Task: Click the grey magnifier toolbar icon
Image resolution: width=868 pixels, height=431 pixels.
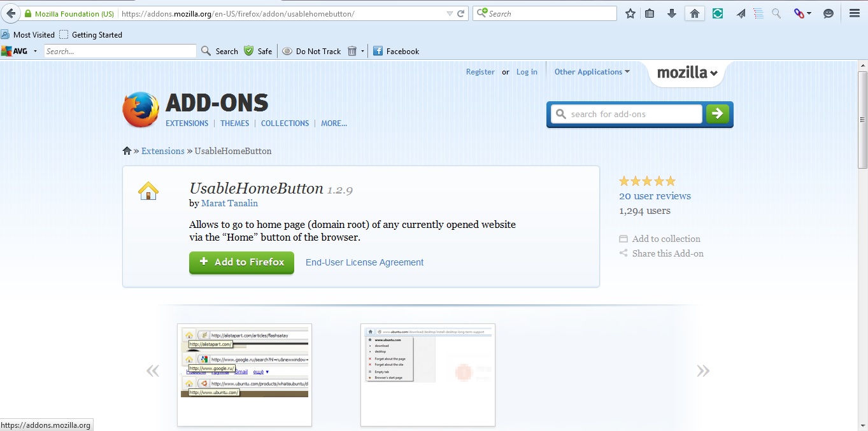Action: pyautogui.click(x=776, y=13)
